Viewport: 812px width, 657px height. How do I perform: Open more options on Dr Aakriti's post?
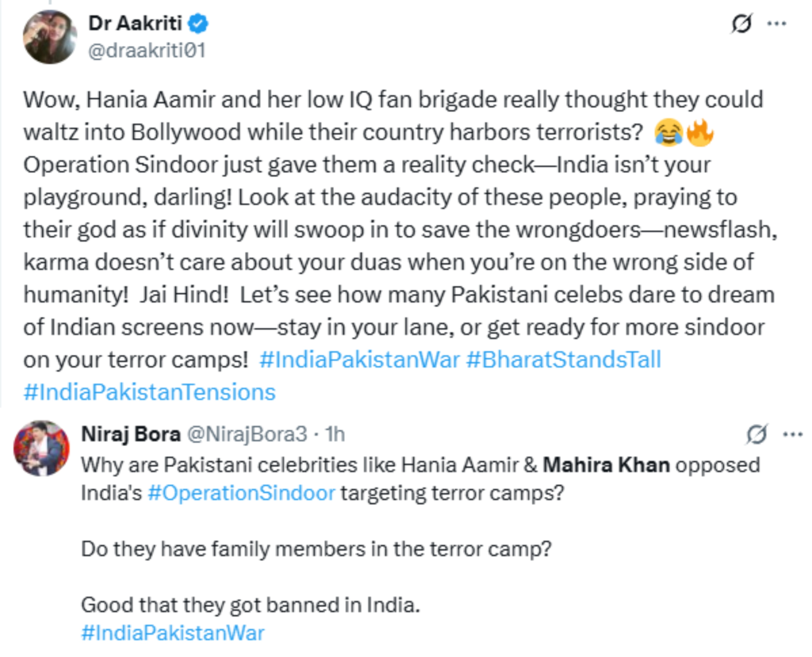(776, 24)
